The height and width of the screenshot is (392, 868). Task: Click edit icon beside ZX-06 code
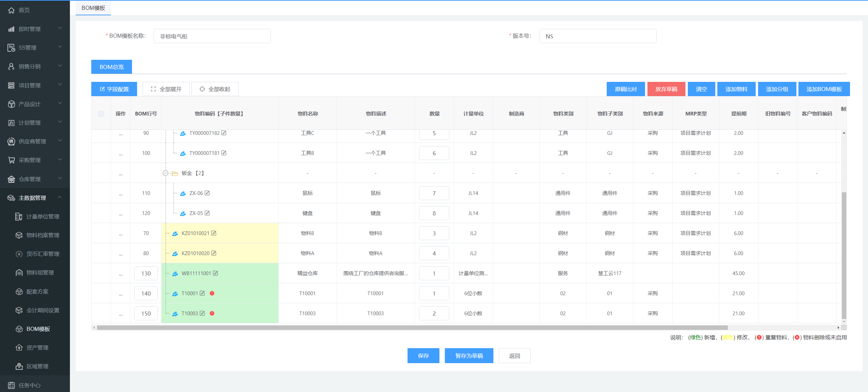point(207,193)
